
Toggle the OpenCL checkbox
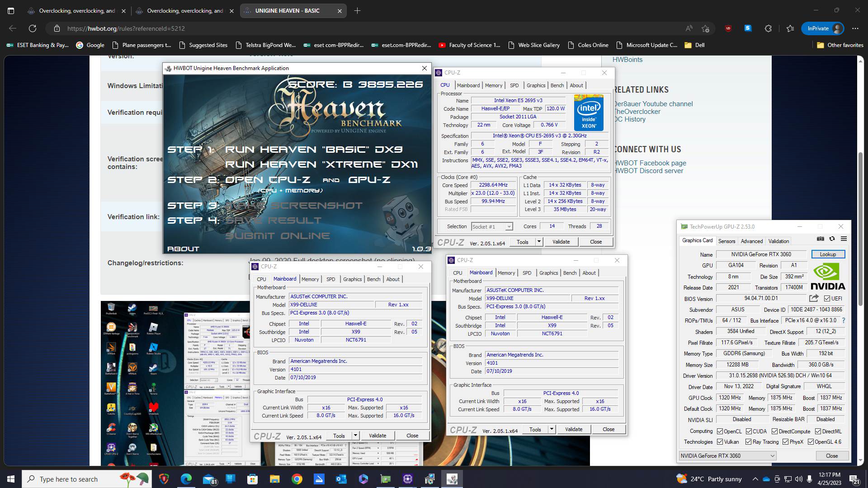click(x=719, y=431)
